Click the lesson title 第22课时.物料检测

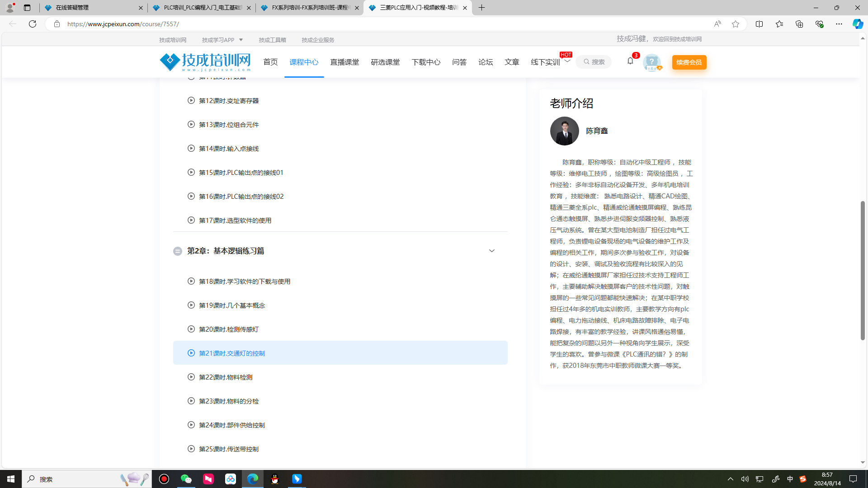tap(226, 377)
